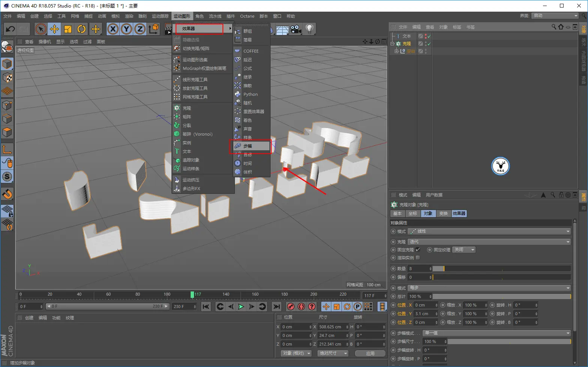Toggle the X axis lock icon
Viewport: 588px width, 367px height.
point(113,29)
